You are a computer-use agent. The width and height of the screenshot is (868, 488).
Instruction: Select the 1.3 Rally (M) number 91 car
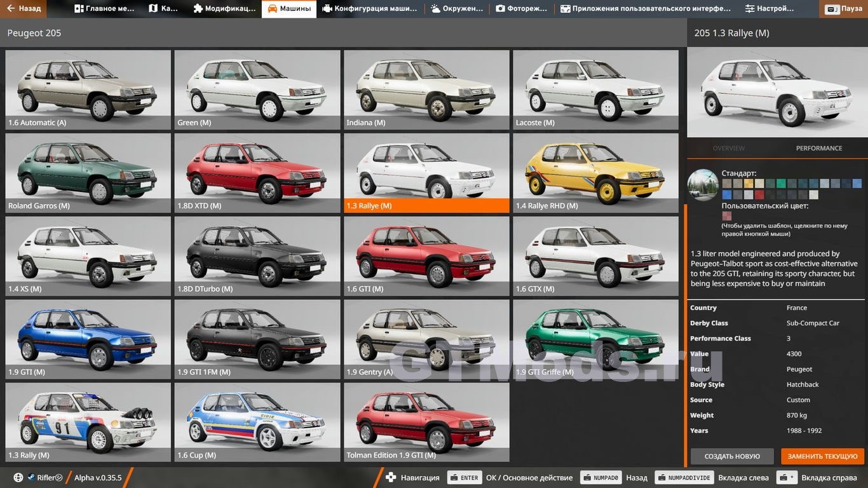pyautogui.click(x=88, y=423)
